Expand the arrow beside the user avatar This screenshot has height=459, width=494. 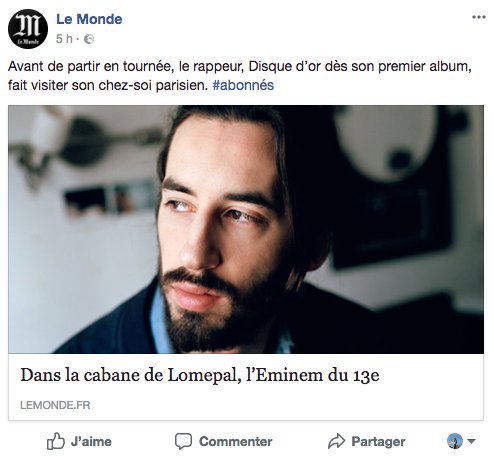[x=471, y=441]
